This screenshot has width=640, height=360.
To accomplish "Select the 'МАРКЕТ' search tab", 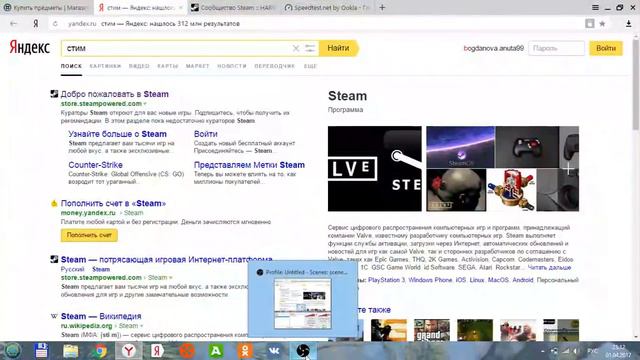I will (x=198, y=66).
